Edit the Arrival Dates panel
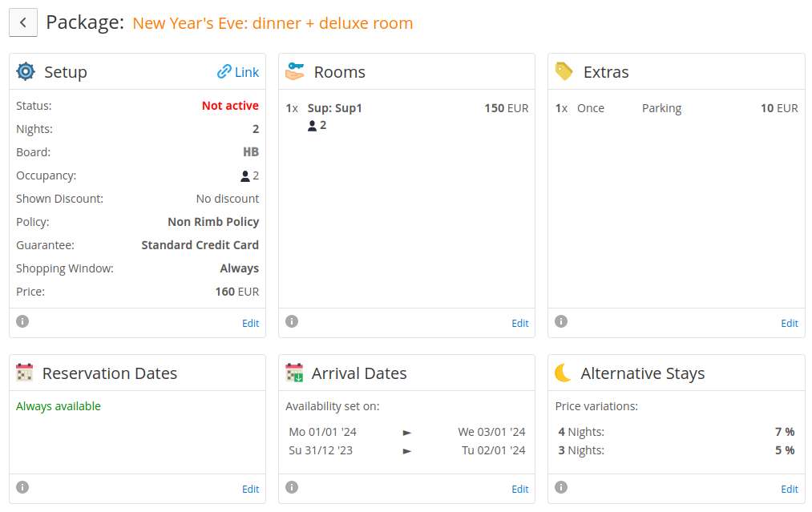 point(520,489)
